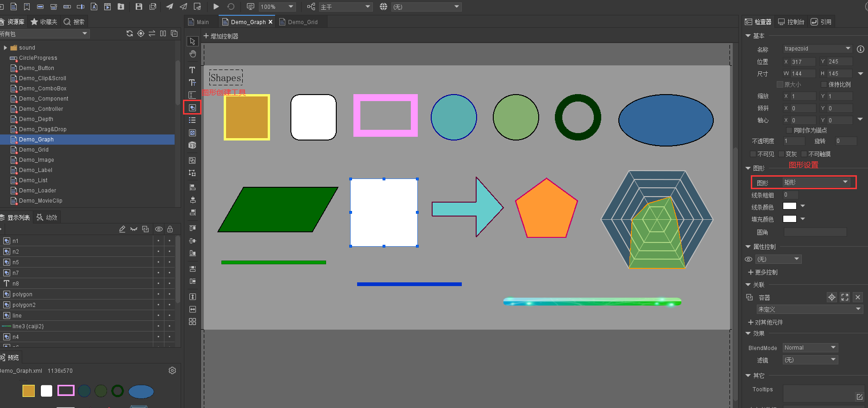Image resolution: width=868 pixels, height=408 pixels.
Task: Click the publish paper-plane icon
Action: [170, 6]
